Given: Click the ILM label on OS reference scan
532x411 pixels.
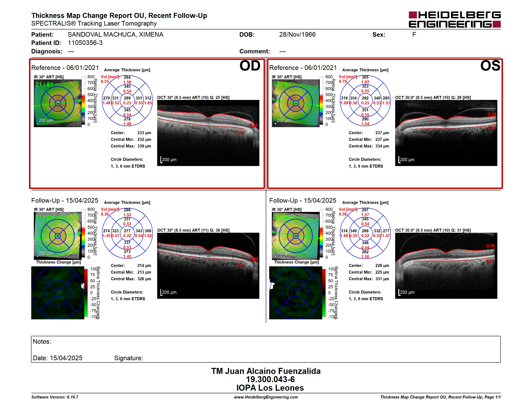Looking at the screenshot, I should [492, 114].
